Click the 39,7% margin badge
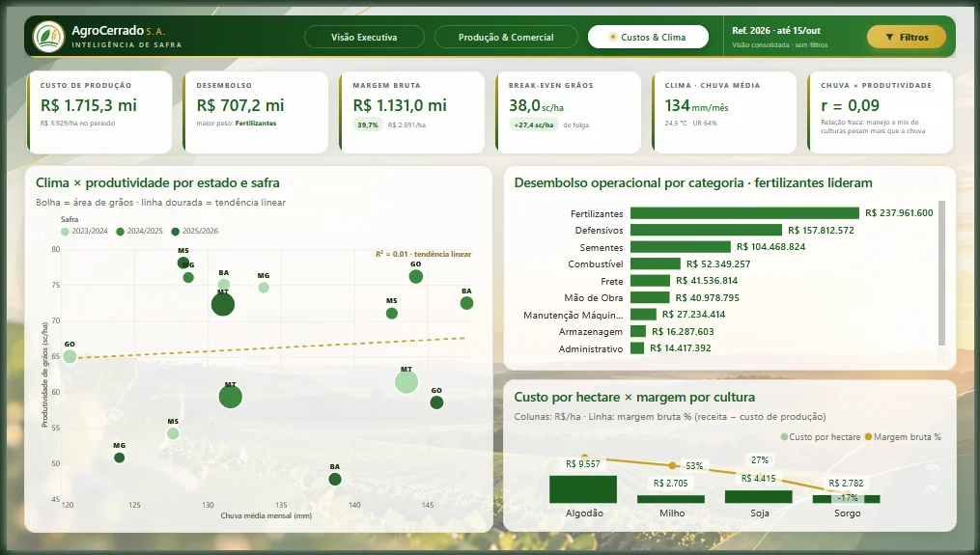 (x=368, y=125)
